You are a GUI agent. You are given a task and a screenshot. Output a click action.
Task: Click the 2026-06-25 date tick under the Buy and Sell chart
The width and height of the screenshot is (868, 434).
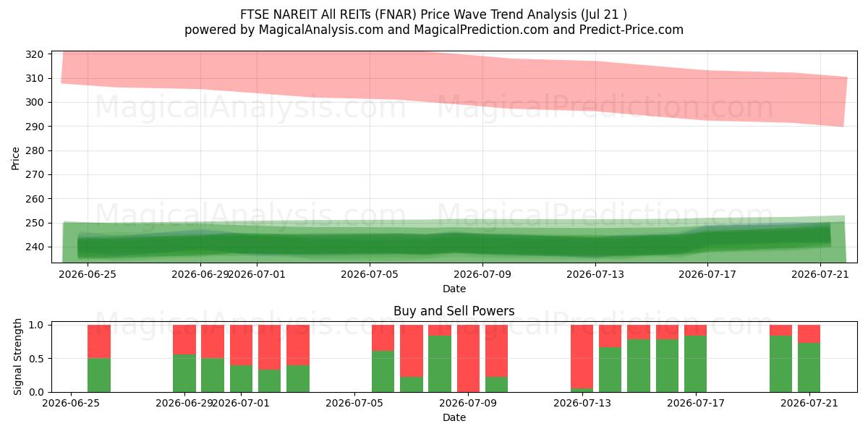coord(71,403)
